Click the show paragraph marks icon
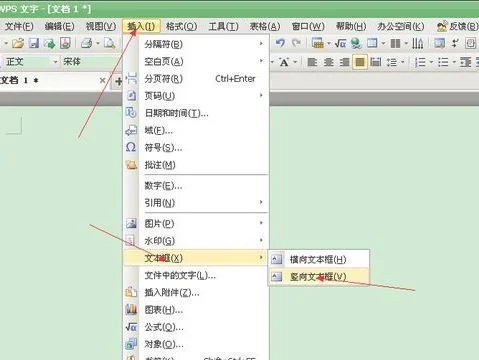479x360 pixels. [x=455, y=43]
